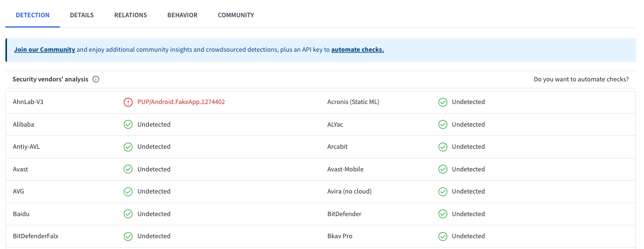Click the Security vendors' analysis heading

[50, 79]
